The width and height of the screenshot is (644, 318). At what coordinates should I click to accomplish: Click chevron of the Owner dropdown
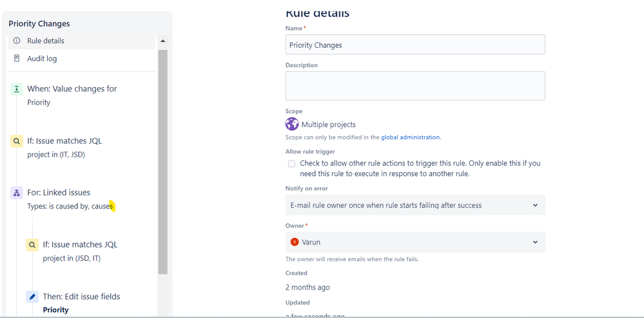[535, 242]
